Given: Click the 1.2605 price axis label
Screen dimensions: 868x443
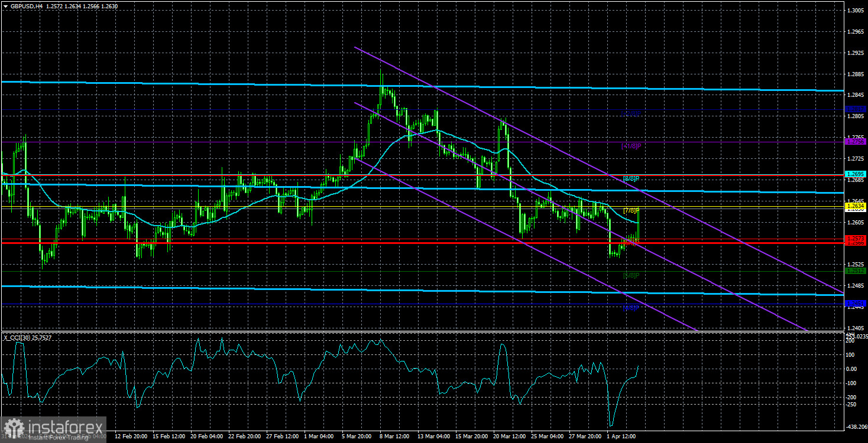Looking at the screenshot, I should pyautogui.click(x=855, y=222).
